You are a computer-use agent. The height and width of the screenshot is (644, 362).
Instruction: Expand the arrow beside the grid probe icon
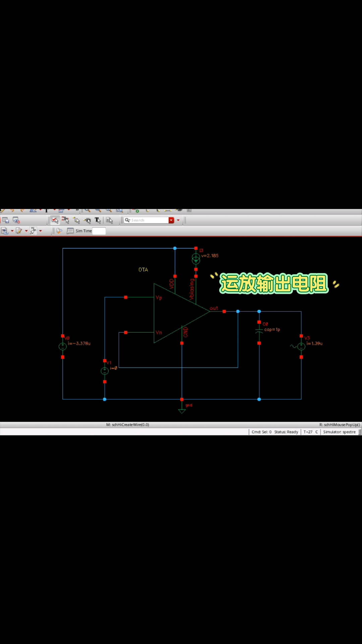coord(40,231)
